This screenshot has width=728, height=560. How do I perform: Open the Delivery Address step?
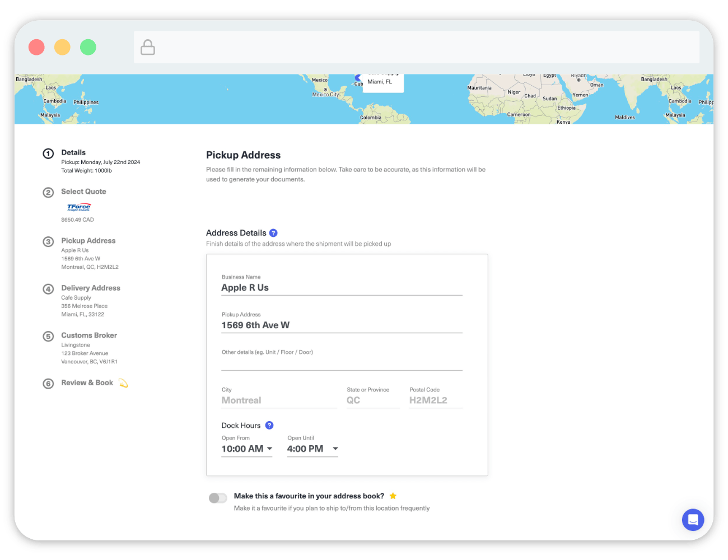[91, 288]
